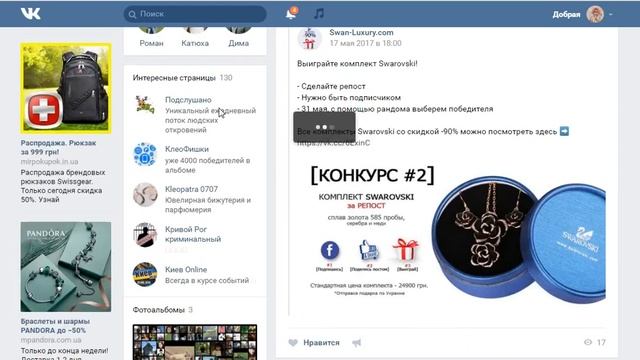Click the Kleopatra 0707 page avatar
This screenshot has height=360, width=640.
[x=145, y=195]
